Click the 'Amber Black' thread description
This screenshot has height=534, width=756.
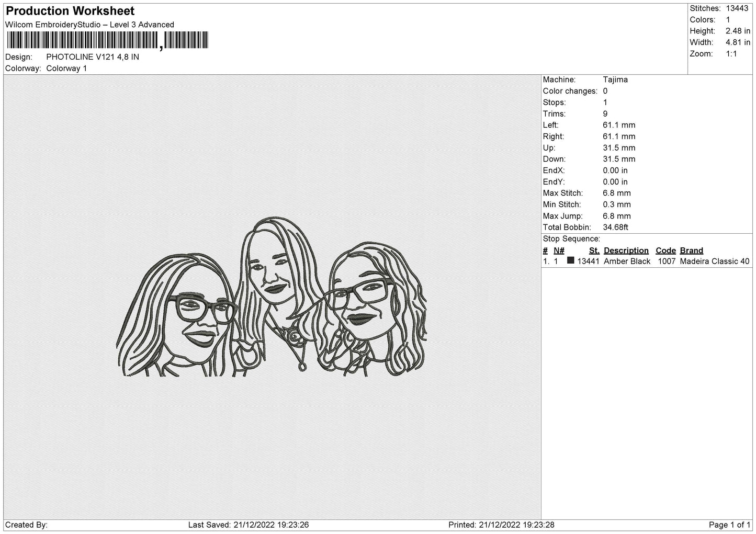[627, 262]
